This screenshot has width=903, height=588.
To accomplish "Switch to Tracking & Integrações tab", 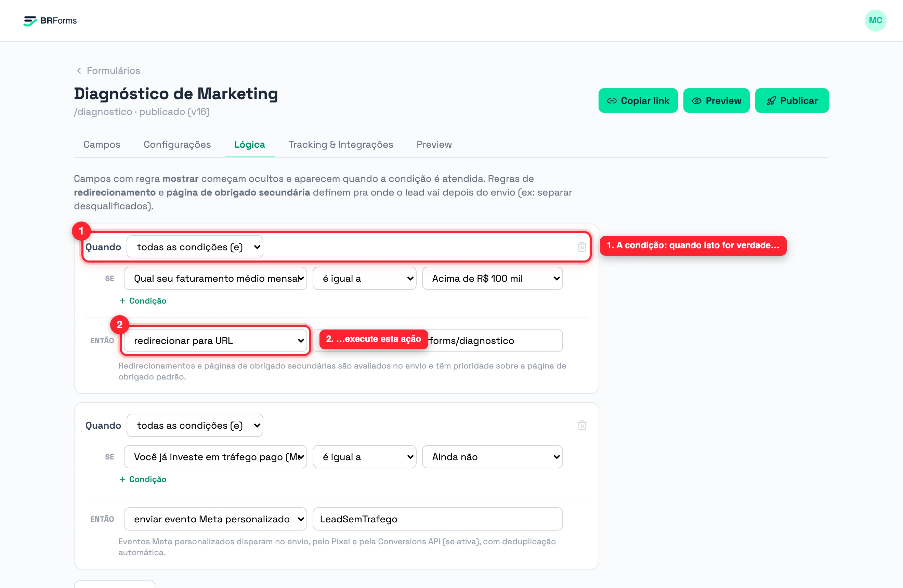I will pos(341,145).
